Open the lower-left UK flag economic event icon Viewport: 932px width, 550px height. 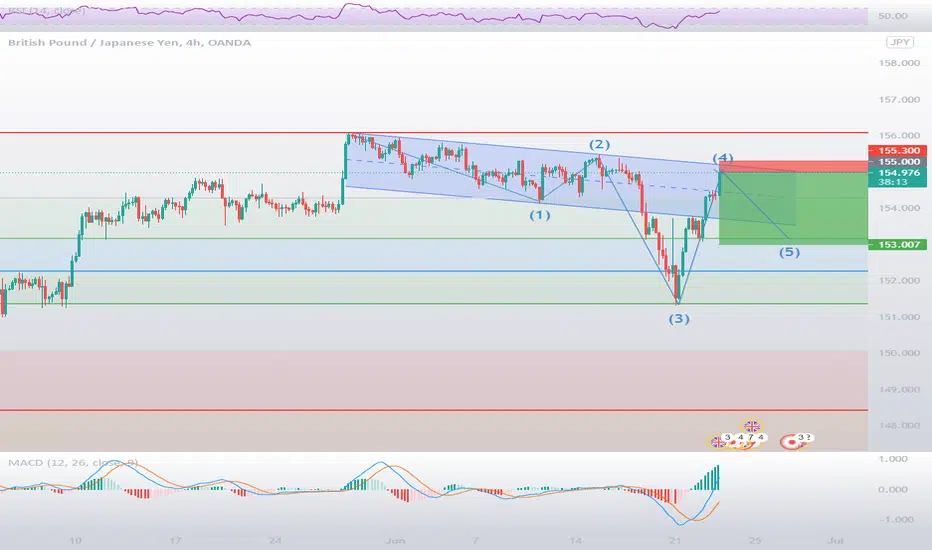(718, 442)
